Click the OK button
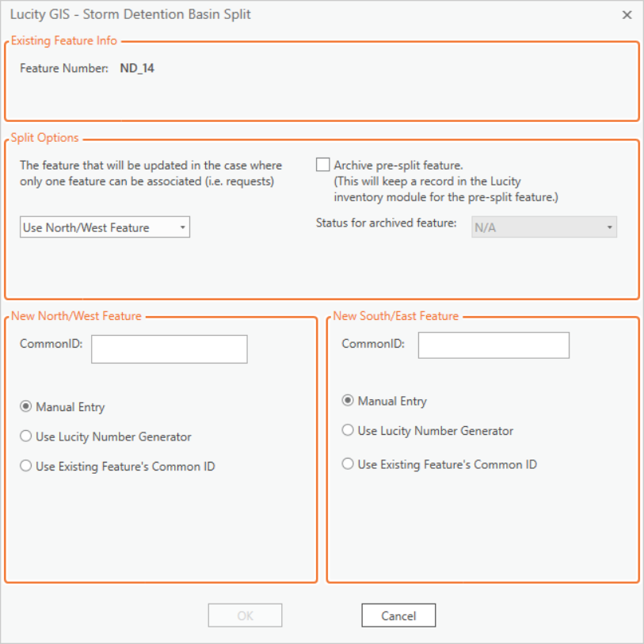Screen dimensions: 644x644 [246, 615]
